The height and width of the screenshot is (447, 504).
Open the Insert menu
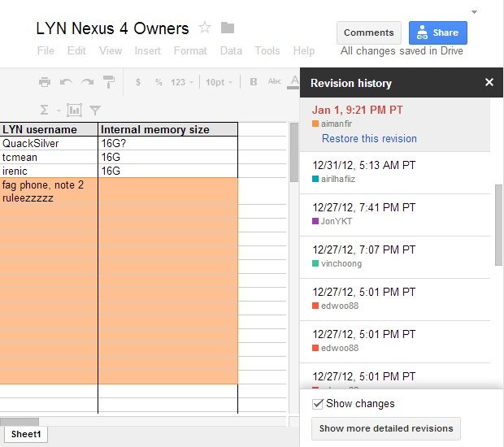pos(147,50)
